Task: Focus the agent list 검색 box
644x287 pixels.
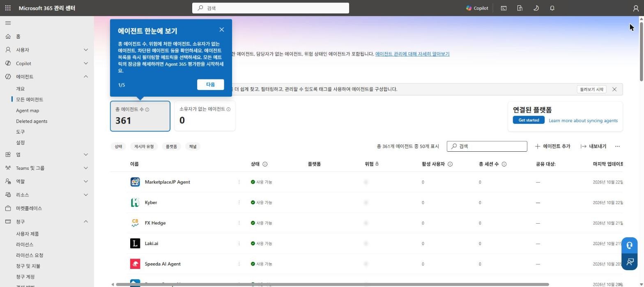Action: point(487,146)
